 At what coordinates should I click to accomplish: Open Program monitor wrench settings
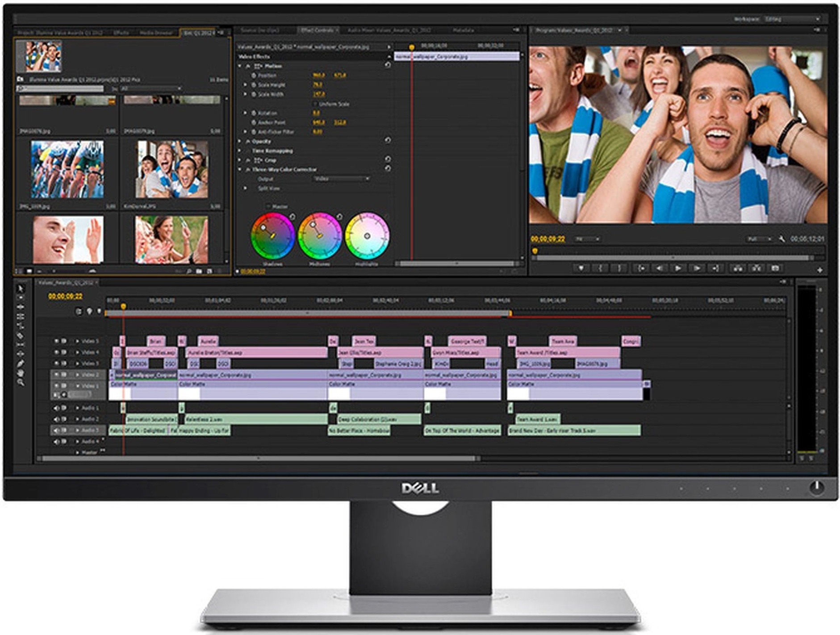pos(781,239)
